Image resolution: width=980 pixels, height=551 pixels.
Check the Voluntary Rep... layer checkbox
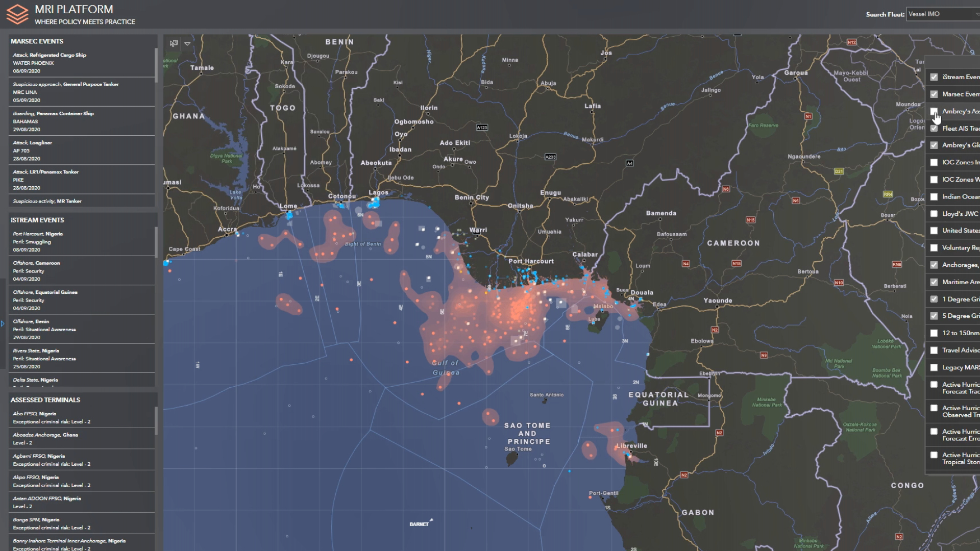pyautogui.click(x=934, y=248)
